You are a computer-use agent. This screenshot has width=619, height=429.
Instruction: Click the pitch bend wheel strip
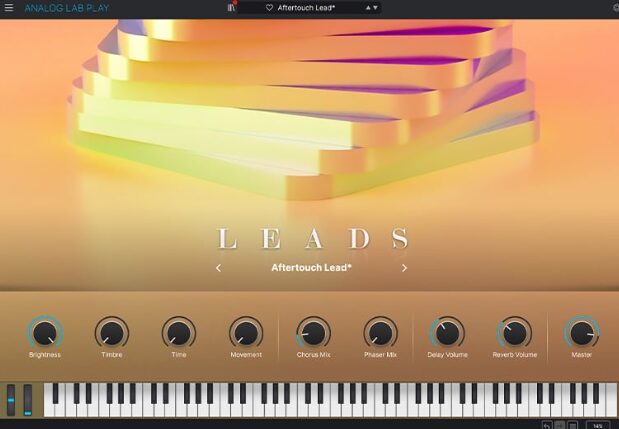[x=12, y=398]
